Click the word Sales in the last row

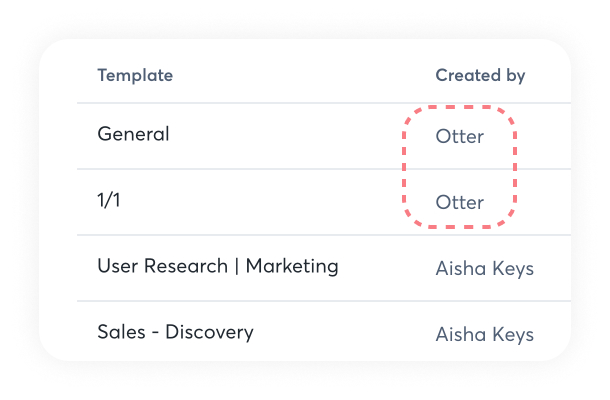(x=119, y=332)
